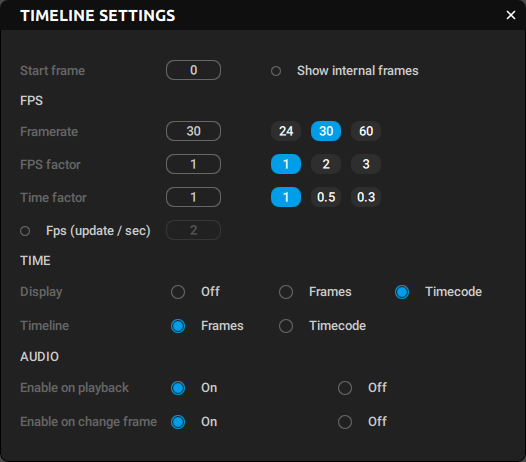Set FPS factor preset to 2
Viewport: 526px width, 462px height.
click(326, 164)
